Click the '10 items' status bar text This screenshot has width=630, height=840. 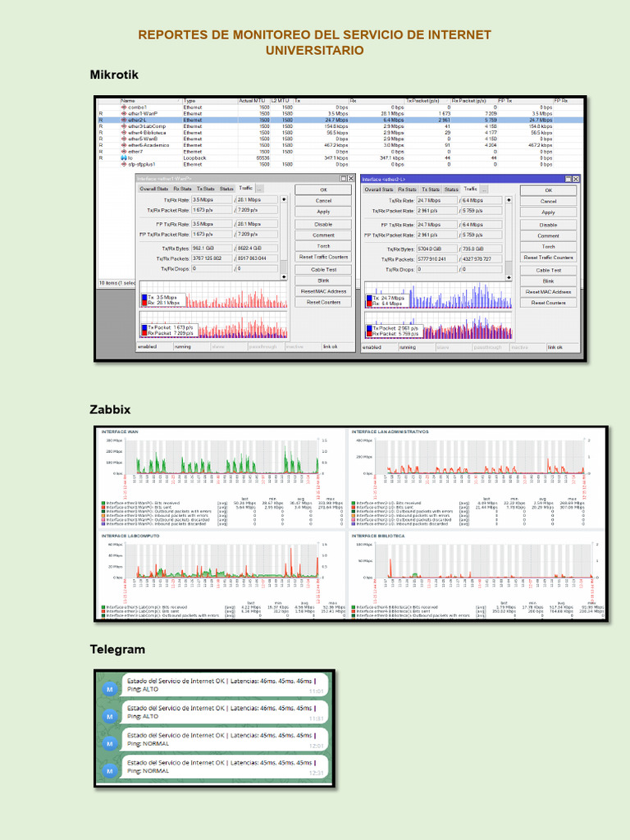click(x=116, y=283)
